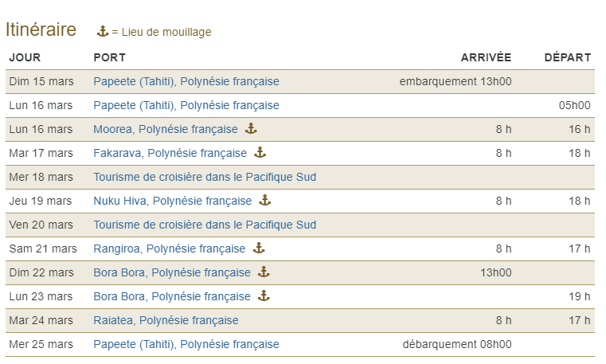Click the anchor icon next to Rangiroa
This screenshot has width=606, height=364.
tap(259, 248)
